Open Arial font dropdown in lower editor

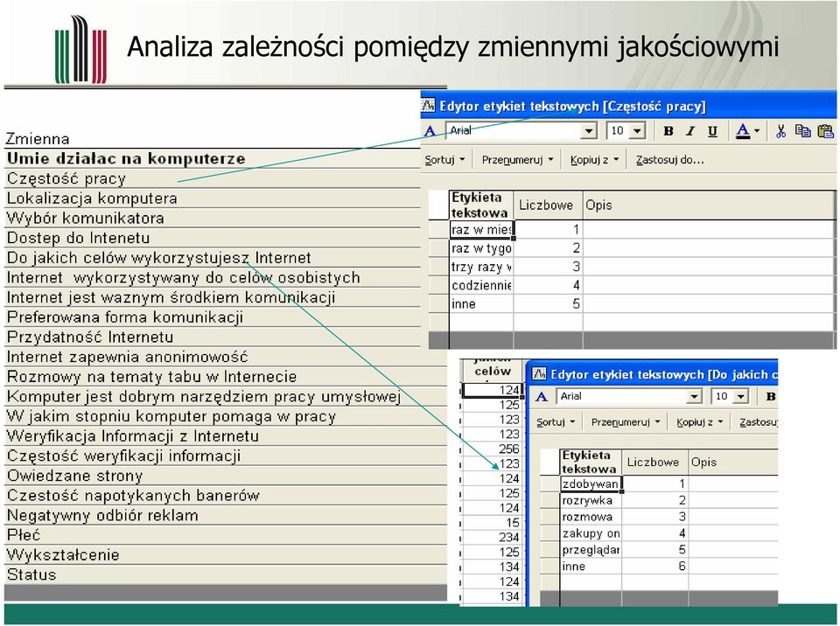point(694,396)
